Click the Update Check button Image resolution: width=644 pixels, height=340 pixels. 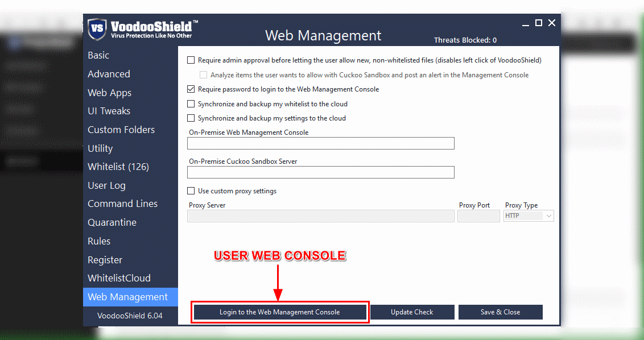tap(412, 312)
